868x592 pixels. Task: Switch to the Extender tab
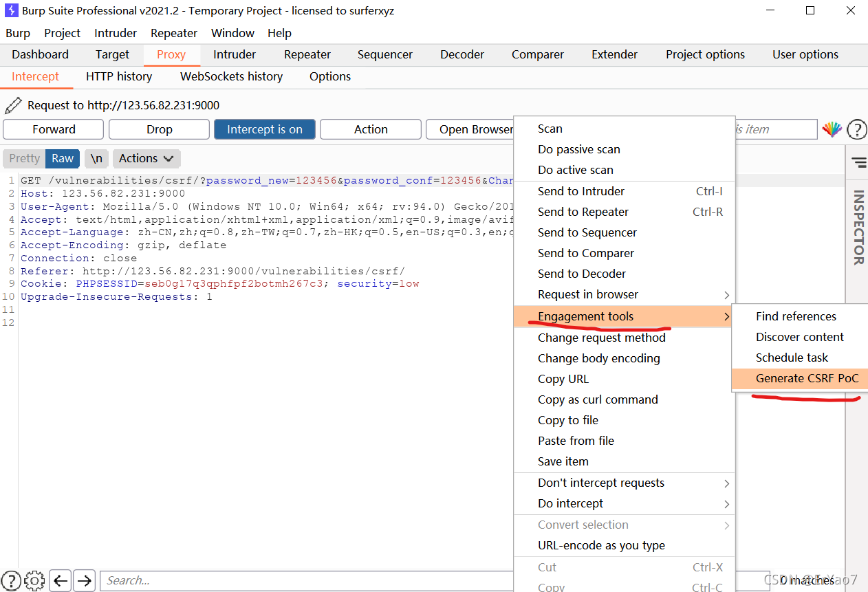pyautogui.click(x=615, y=54)
